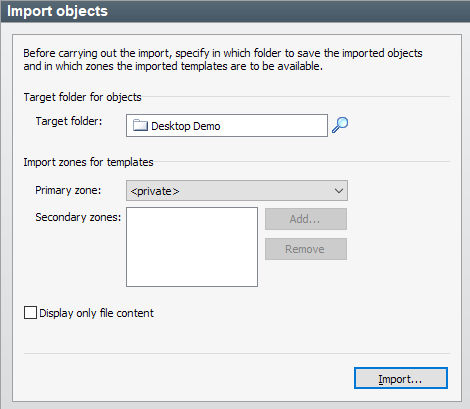Click the chevron arrow of Primary zone dropdown
Screen dimensions: 470x409
tap(339, 191)
